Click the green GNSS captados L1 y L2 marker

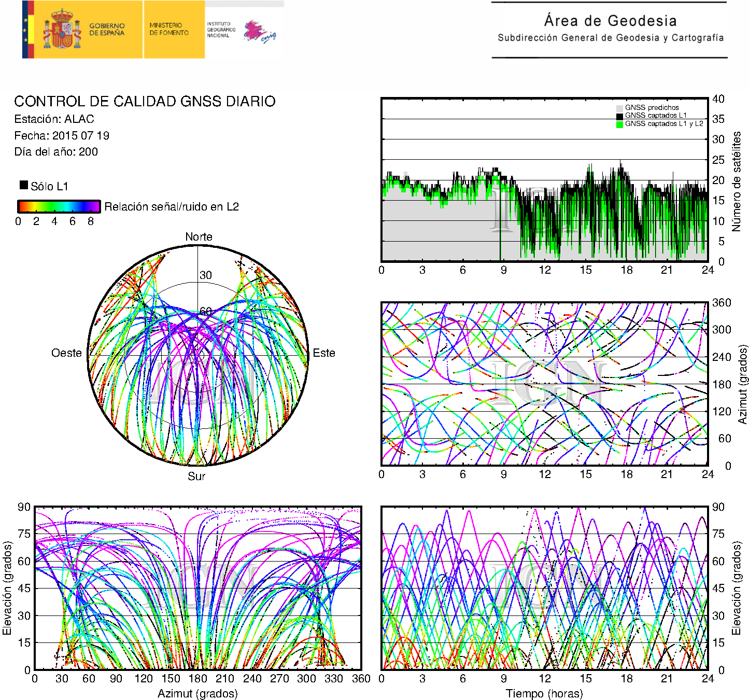click(x=619, y=124)
